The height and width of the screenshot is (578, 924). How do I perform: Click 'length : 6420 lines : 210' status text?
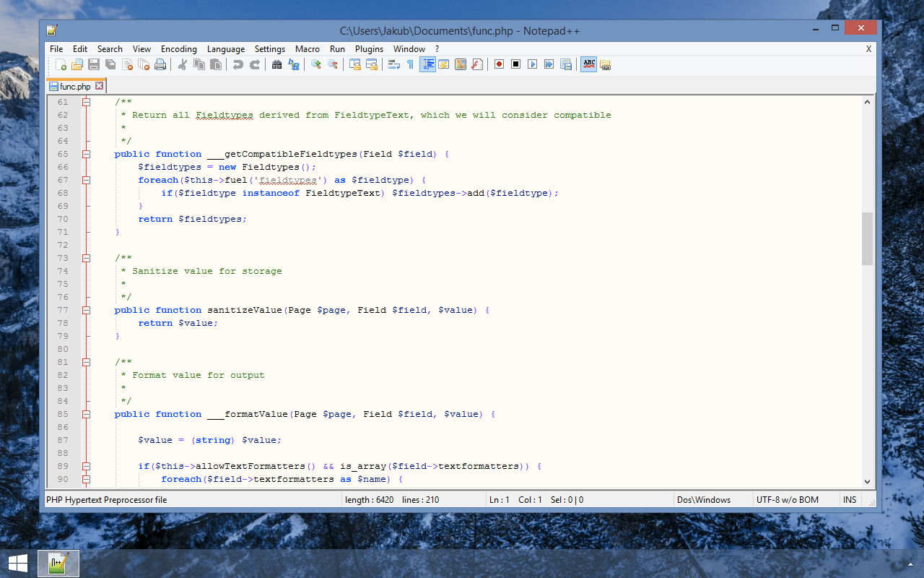392,500
